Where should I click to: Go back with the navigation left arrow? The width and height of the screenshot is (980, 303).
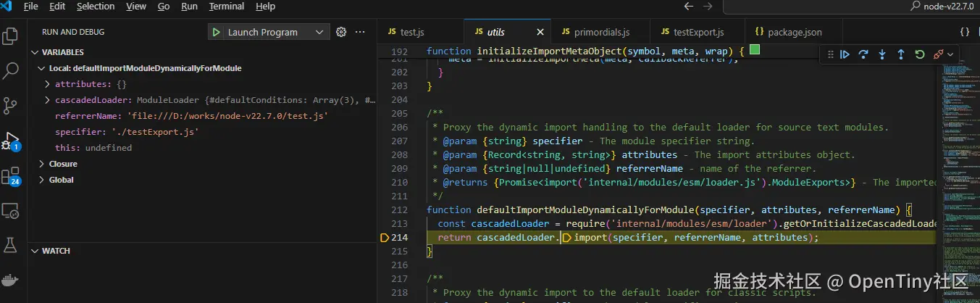[x=688, y=7]
